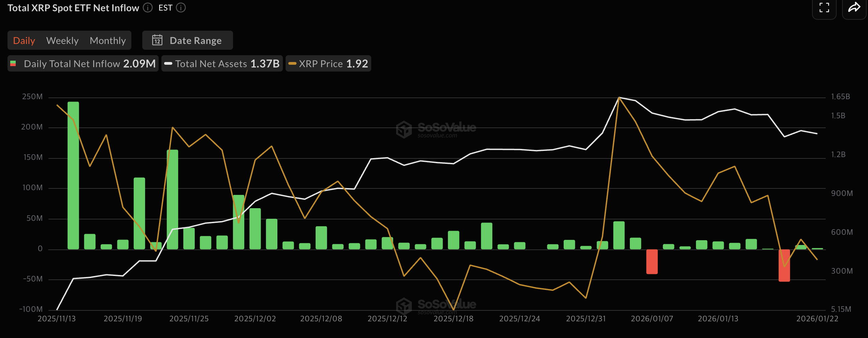868x338 pixels.
Task: Switch to the Weekly view
Action: [62, 41]
